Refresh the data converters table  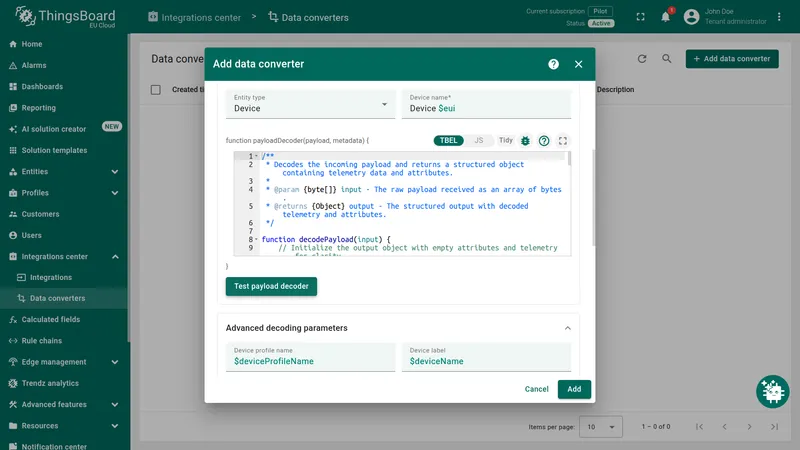coord(642,59)
